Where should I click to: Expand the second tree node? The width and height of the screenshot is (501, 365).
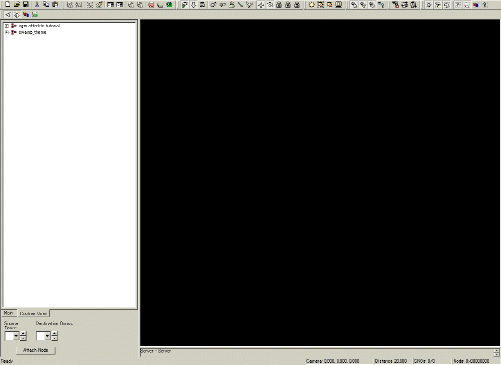coord(7,32)
